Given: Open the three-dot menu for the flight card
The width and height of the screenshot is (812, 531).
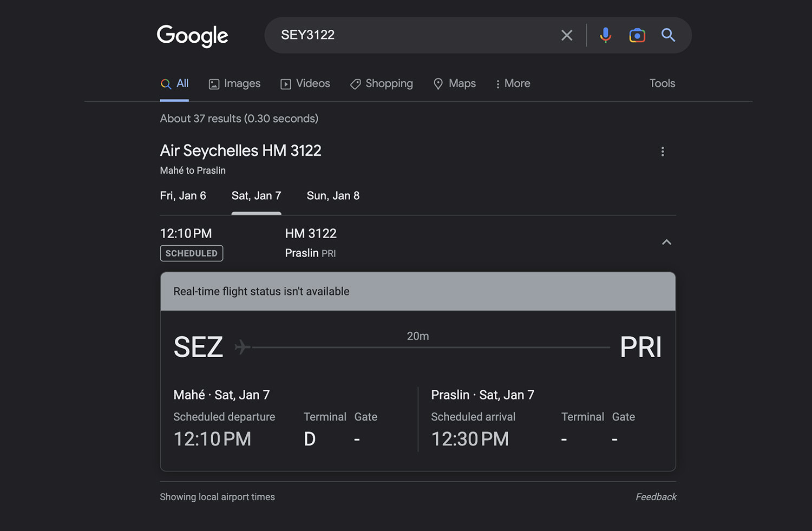Looking at the screenshot, I should coord(663,152).
